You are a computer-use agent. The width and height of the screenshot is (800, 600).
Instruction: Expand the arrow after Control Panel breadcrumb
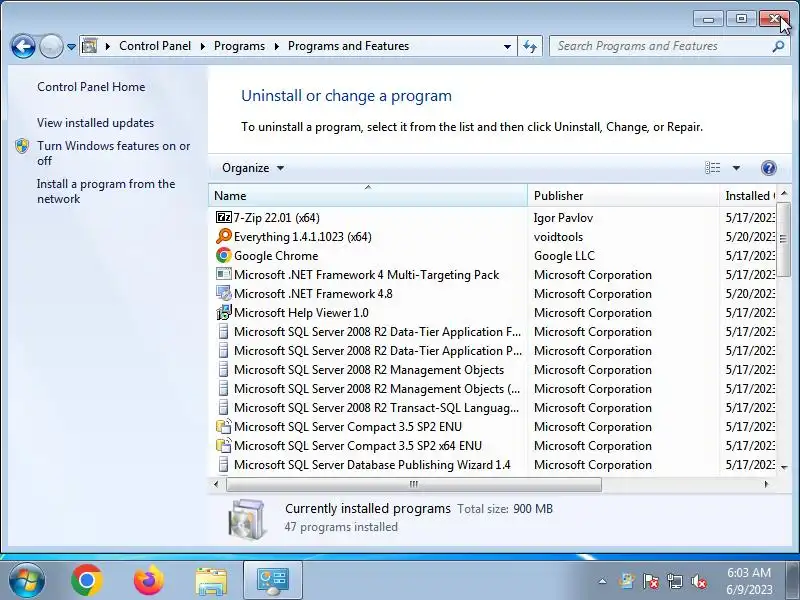pos(203,46)
